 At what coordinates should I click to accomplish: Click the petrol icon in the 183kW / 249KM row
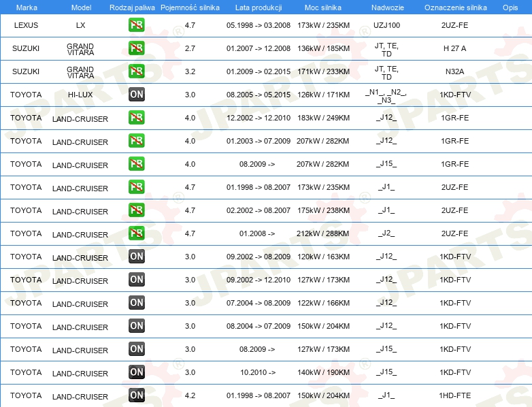pos(136,118)
